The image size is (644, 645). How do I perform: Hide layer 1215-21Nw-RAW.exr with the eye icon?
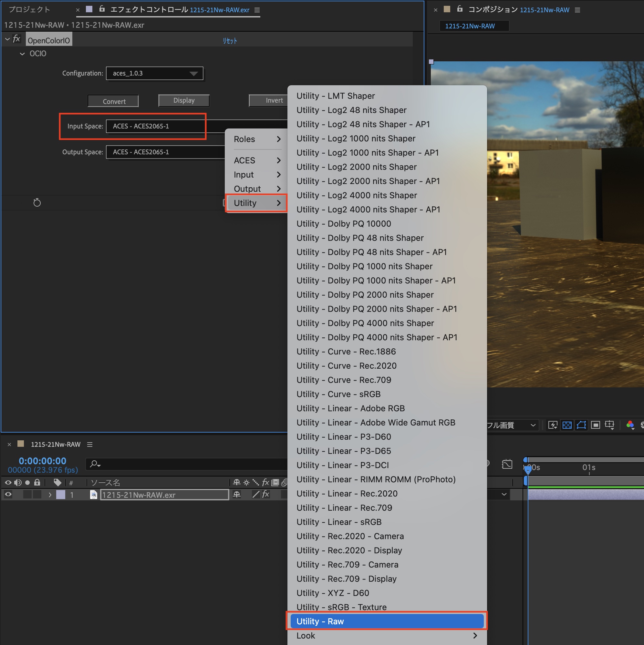point(8,495)
